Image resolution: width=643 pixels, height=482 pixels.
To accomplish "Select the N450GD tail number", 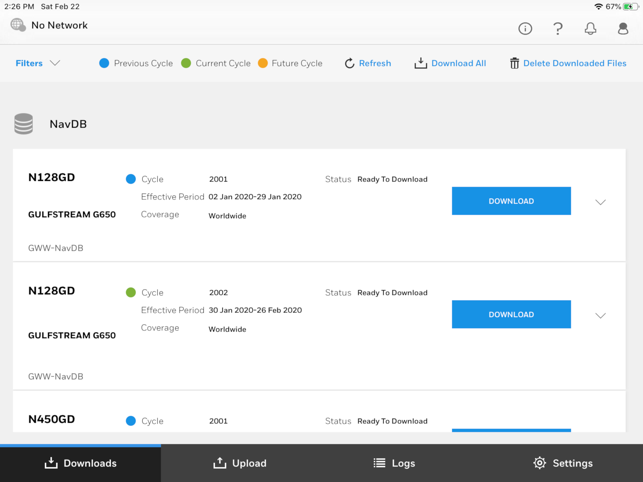I will point(52,419).
